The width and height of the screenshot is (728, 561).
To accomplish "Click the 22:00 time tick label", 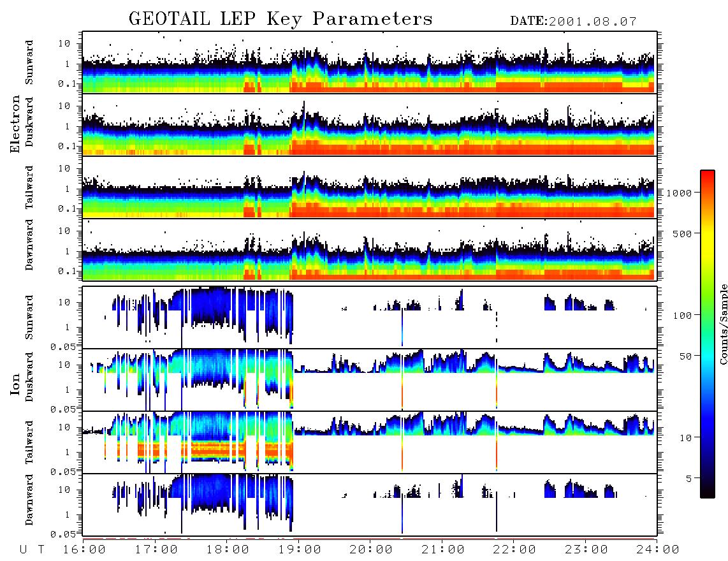I will pos(514,550).
